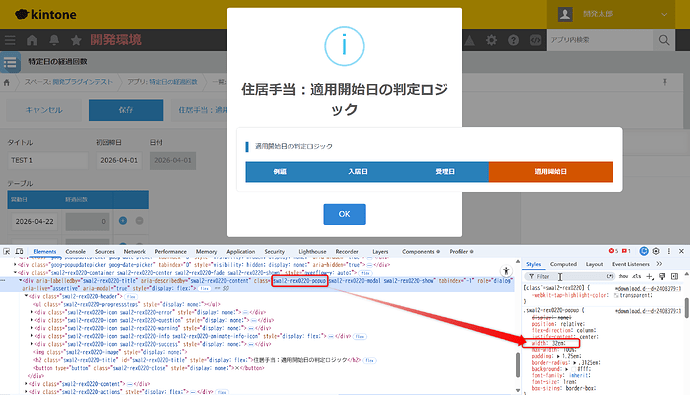The width and height of the screenshot is (690, 395).
Task: Add a table row with the plus icon
Action: (123, 221)
